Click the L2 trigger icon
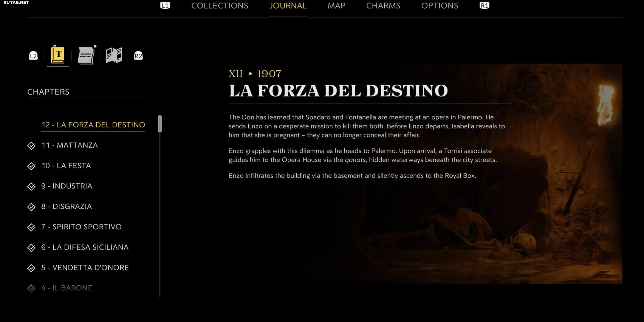The height and width of the screenshot is (322, 644). 33,56
